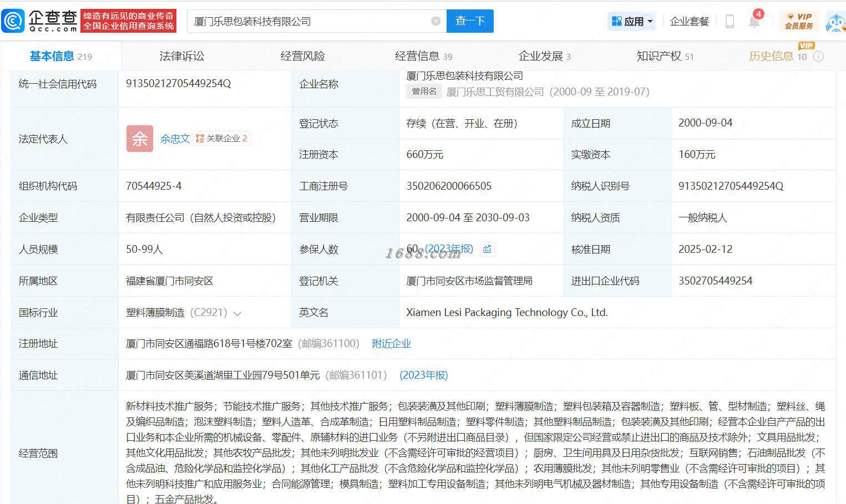Screen dimensions: 846x504
Task: Switch to the 法律诉讼 tab
Action: pos(181,56)
